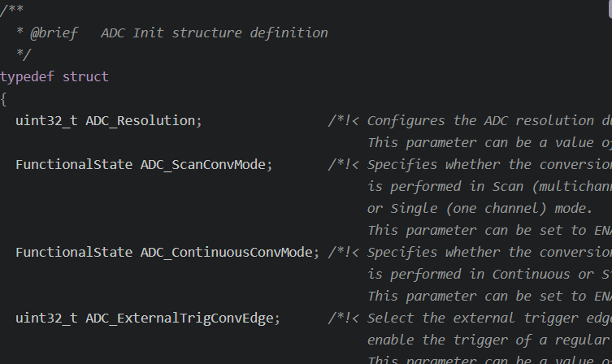Click the ADC_ExternalTrigConvEdge identifier
Viewport: 612px width, 364px height.
pyautogui.click(x=180, y=318)
